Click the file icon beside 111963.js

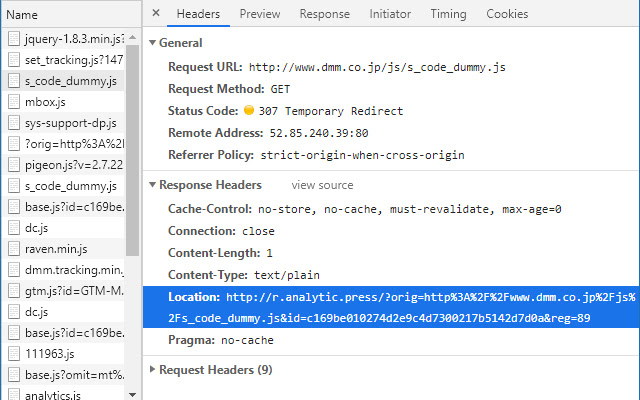(x=14, y=354)
